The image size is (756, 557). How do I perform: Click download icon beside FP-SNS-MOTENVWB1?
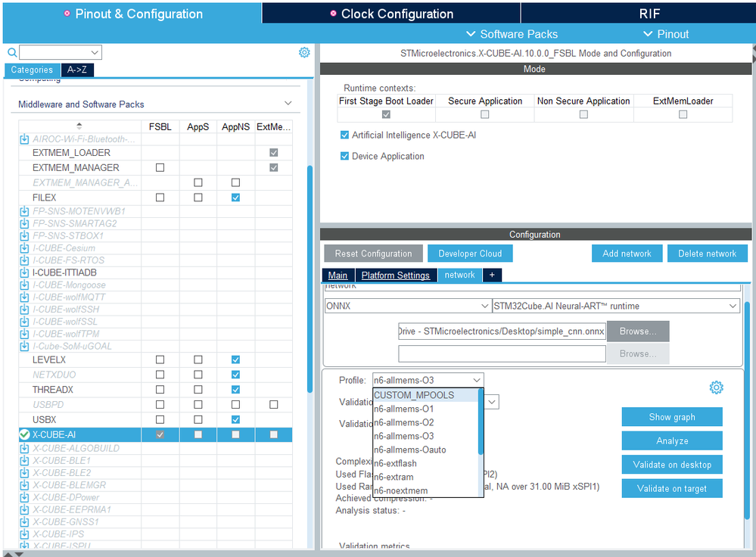click(x=24, y=211)
